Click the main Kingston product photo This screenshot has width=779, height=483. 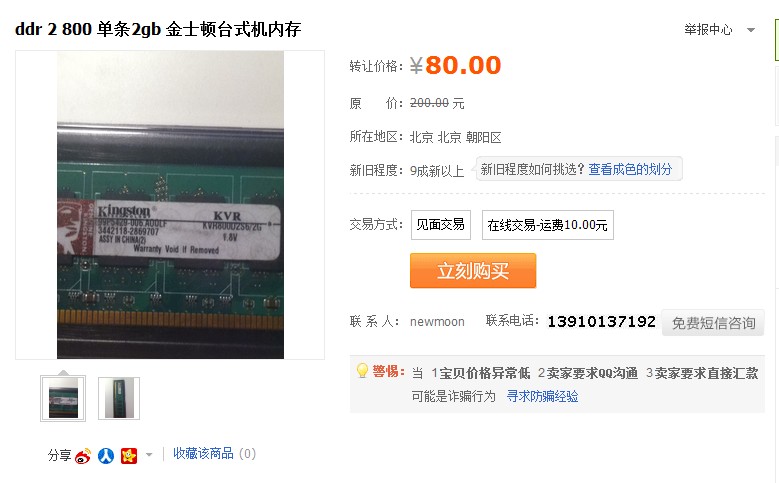[x=170, y=205]
